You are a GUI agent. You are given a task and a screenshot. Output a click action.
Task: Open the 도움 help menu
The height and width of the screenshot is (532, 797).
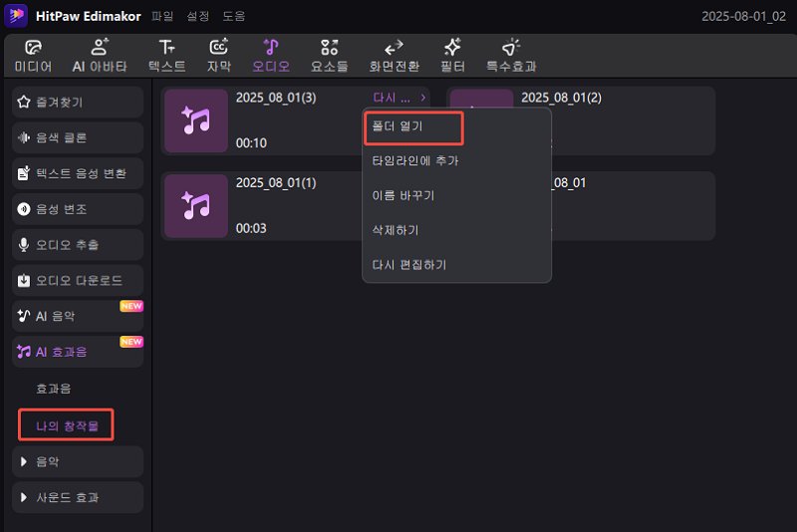coord(234,16)
